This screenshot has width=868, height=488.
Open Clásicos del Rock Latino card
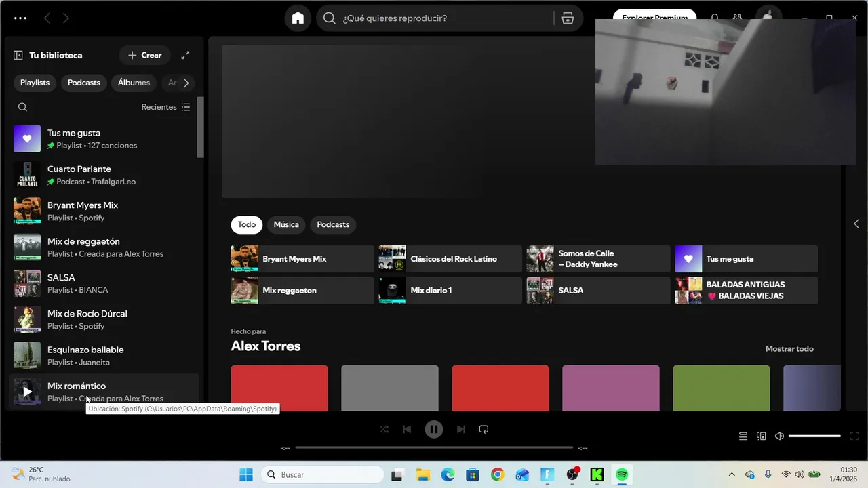tap(450, 259)
